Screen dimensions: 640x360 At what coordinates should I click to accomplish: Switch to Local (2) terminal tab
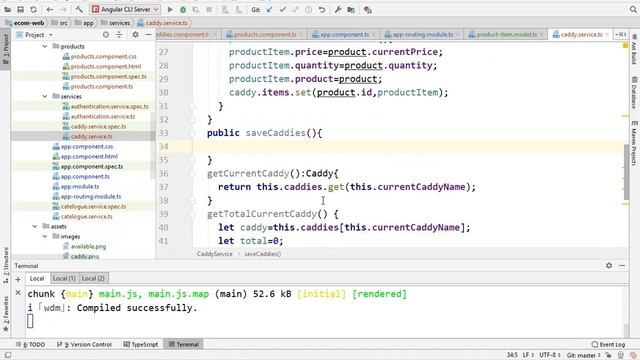[x=93, y=278]
